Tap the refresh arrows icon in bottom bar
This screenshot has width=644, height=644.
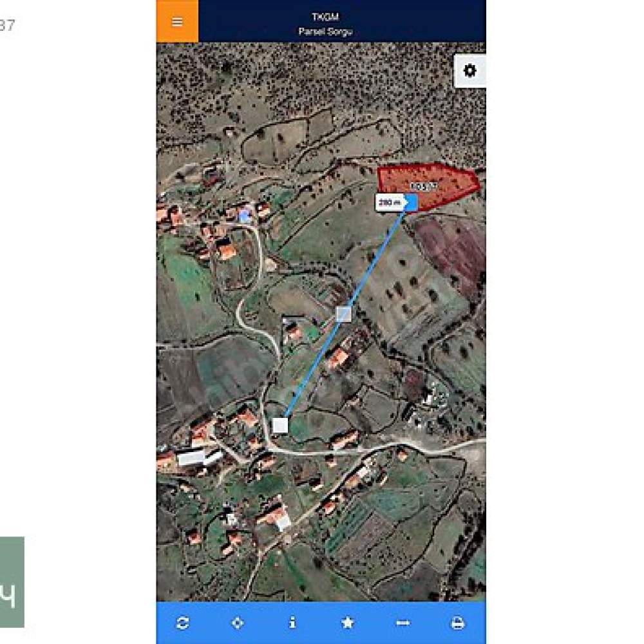182,623
